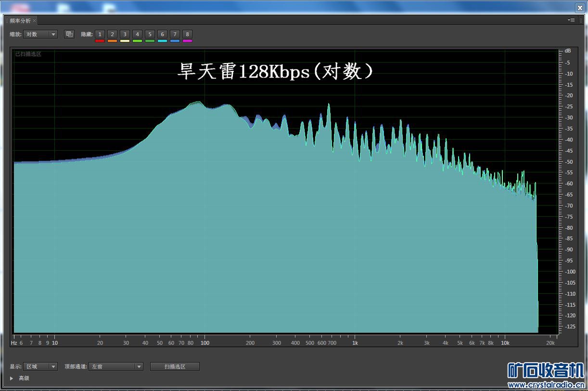Copy all graph data to clipboard icon

(69, 34)
